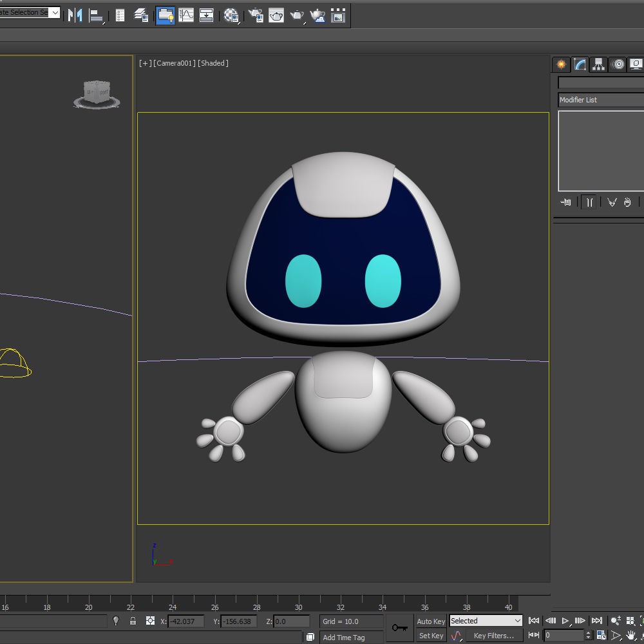This screenshot has width=644, height=644.
Task: Open Rendered Frame Window icon
Action: click(276, 15)
